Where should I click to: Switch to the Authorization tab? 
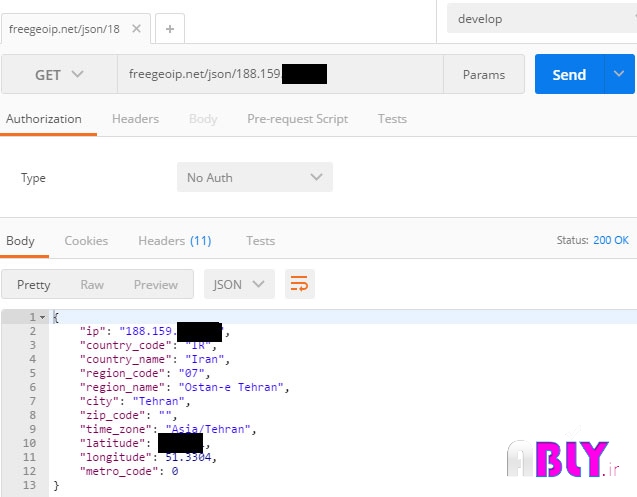pos(44,119)
